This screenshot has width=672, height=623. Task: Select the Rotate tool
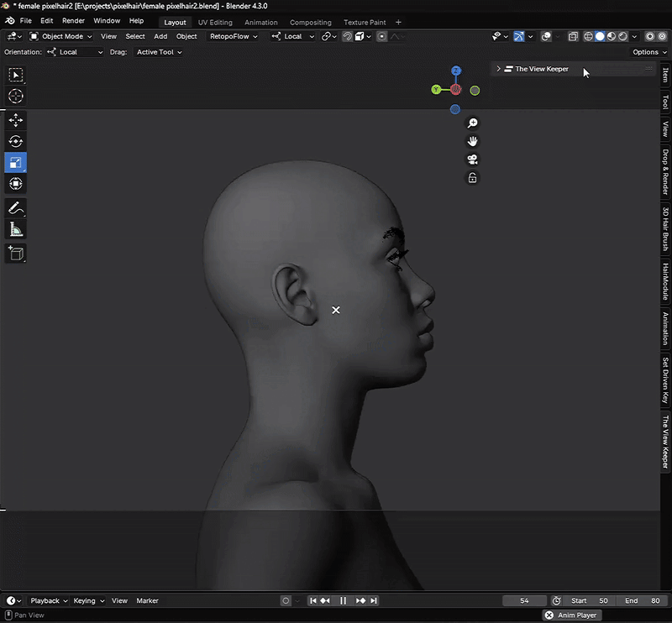click(16, 141)
